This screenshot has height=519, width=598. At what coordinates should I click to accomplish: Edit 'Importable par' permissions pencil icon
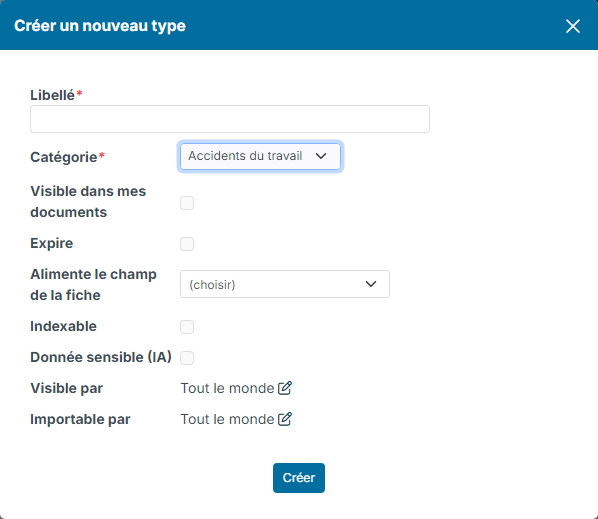(285, 419)
